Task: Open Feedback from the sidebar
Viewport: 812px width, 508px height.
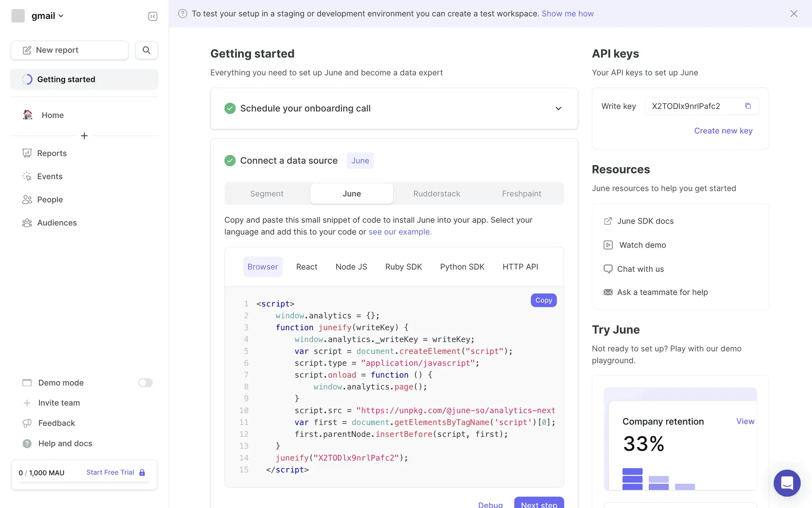Action: coord(56,423)
